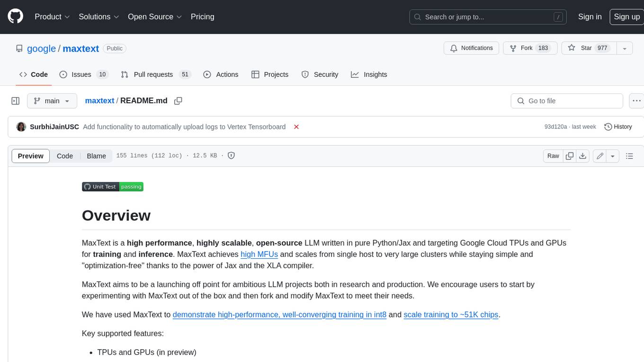The image size is (644, 362).
Task: Switch to the Issues tab
Action: (84, 74)
